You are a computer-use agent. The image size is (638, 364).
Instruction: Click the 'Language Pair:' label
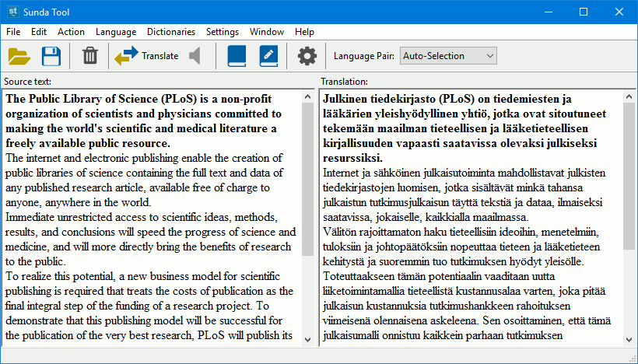pos(364,56)
